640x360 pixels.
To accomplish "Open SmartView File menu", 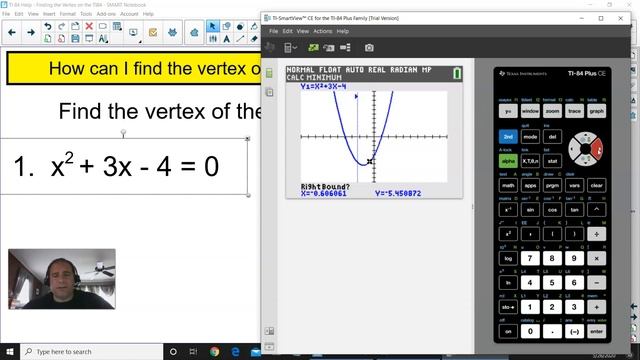I will click(x=273, y=31).
